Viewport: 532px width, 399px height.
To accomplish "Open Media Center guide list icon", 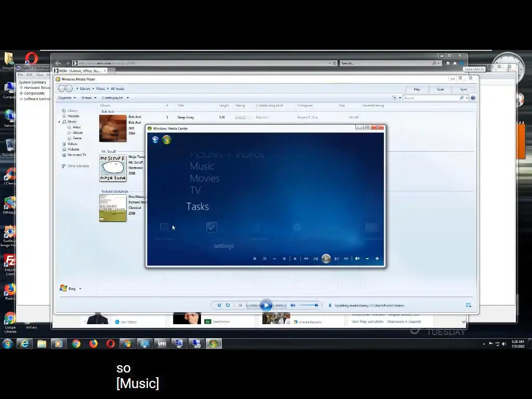I will tap(264, 259).
